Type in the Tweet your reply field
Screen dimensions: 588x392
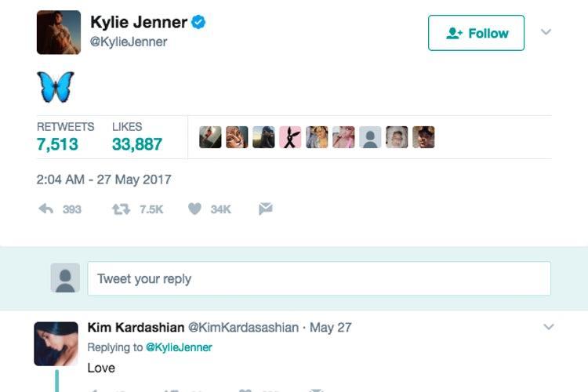click(318, 279)
